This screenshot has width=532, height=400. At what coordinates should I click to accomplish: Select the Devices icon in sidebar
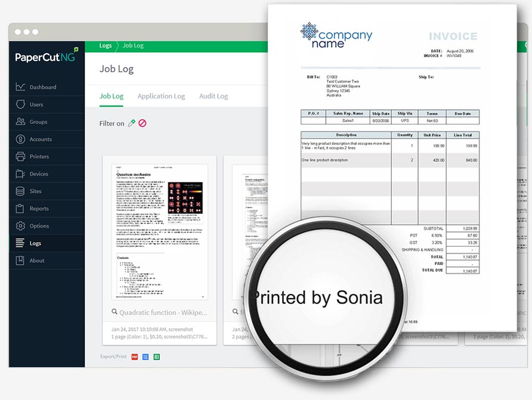20,173
